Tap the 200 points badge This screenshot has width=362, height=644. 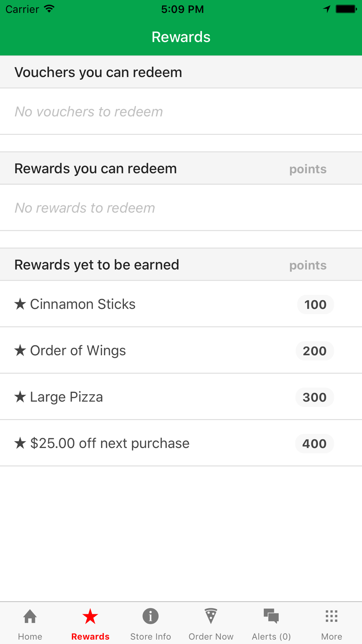coord(315,351)
